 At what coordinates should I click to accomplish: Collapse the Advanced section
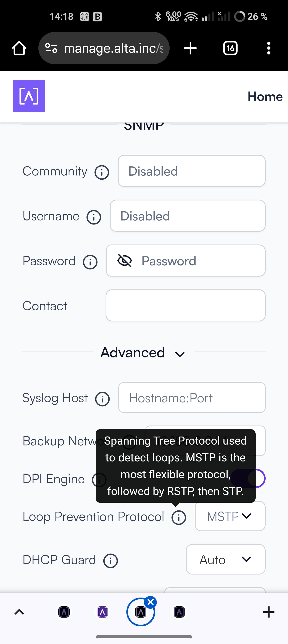pyautogui.click(x=143, y=352)
